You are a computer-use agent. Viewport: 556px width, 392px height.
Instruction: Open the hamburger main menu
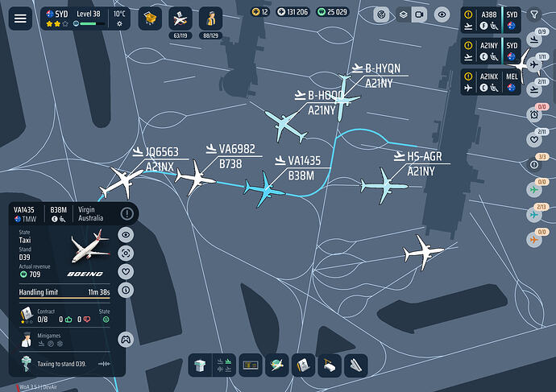point(20,19)
